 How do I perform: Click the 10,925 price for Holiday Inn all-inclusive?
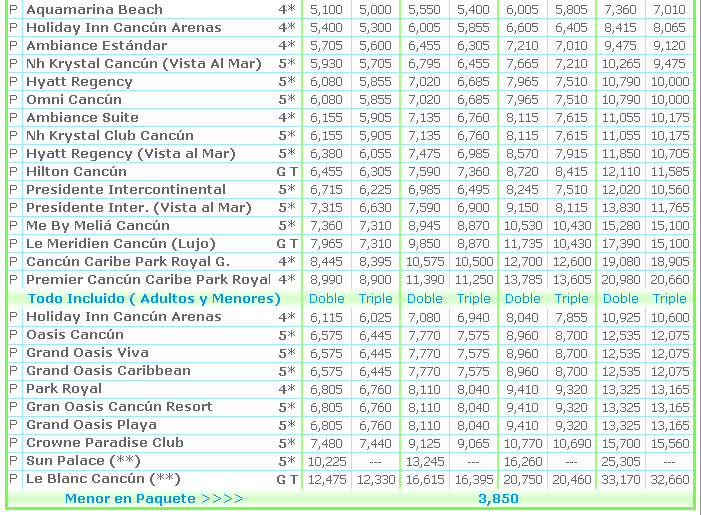[x=621, y=317]
